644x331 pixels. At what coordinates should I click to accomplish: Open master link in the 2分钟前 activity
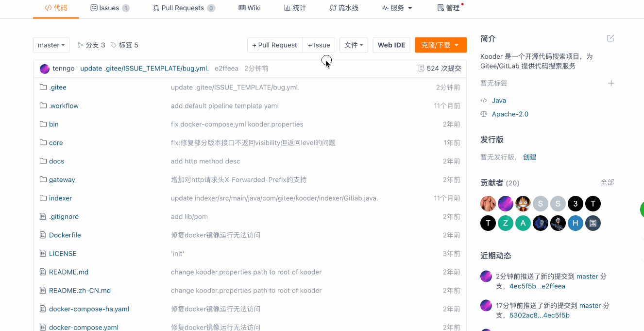click(x=587, y=277)
